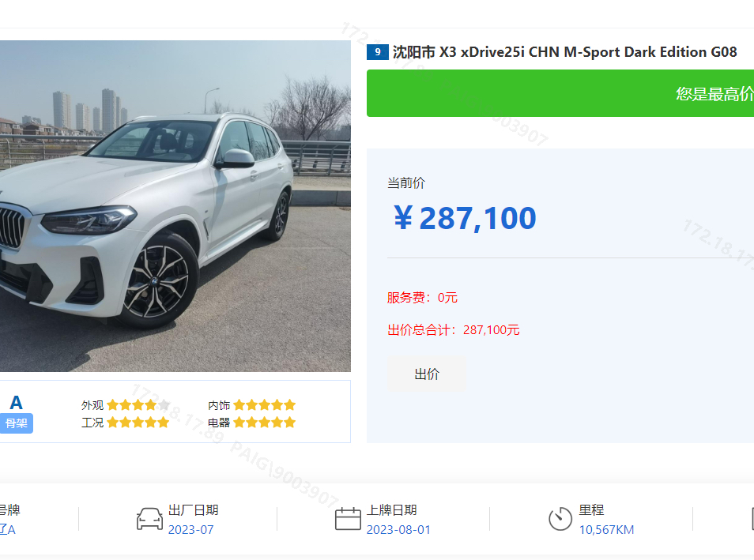This screenshot has width=754, height=560.
Task: Click the green 您是最高价 status banner
Action: pyautogui.click(x=560, y=93)
